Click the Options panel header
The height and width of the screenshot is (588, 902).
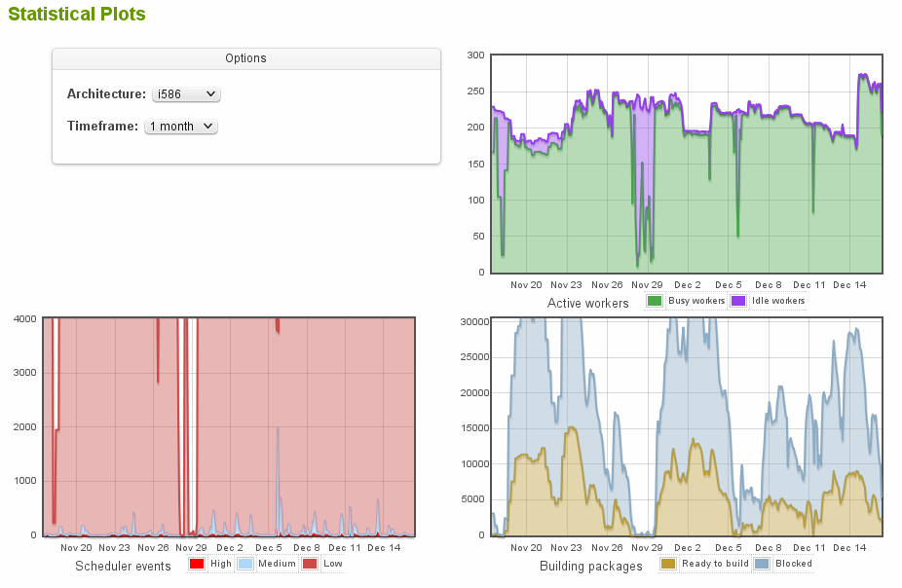tap(246, 58)
